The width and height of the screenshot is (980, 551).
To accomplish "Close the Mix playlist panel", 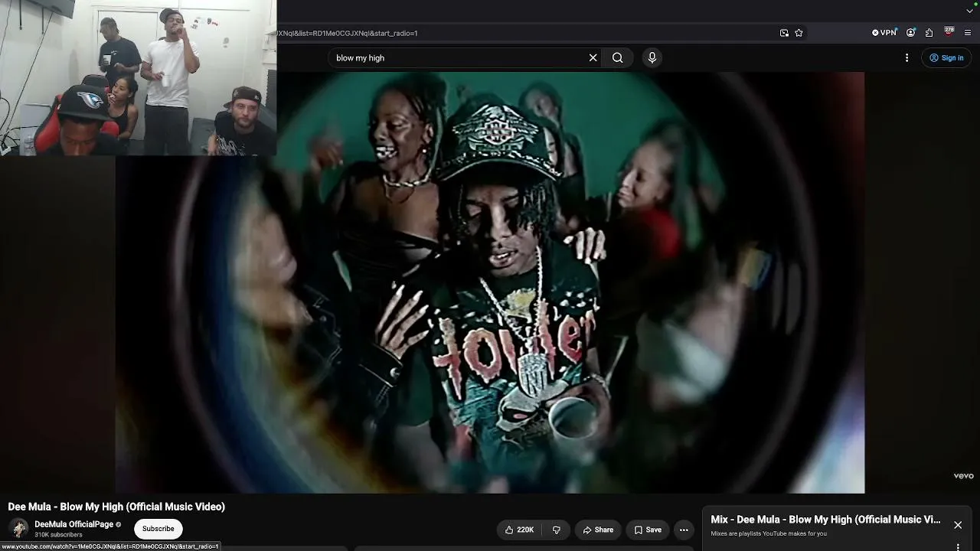I will click(x=958, y=525).
